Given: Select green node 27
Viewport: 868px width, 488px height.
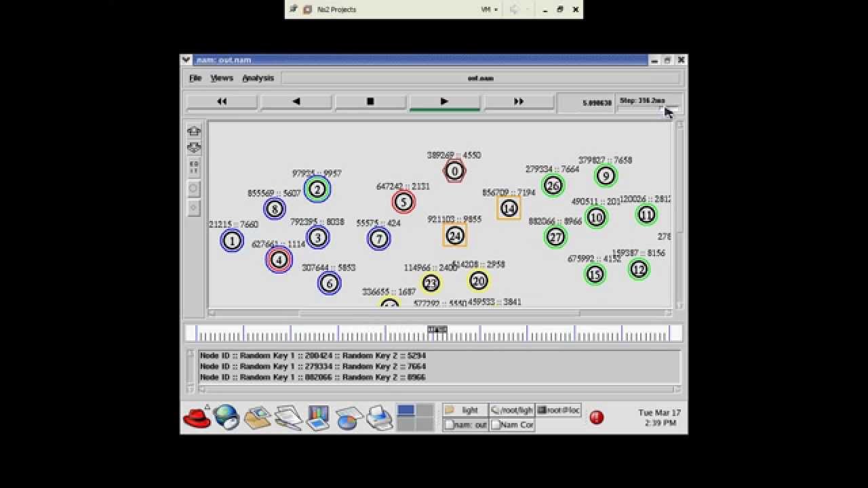Looking at the screenshot, I should tap(556, 237).
